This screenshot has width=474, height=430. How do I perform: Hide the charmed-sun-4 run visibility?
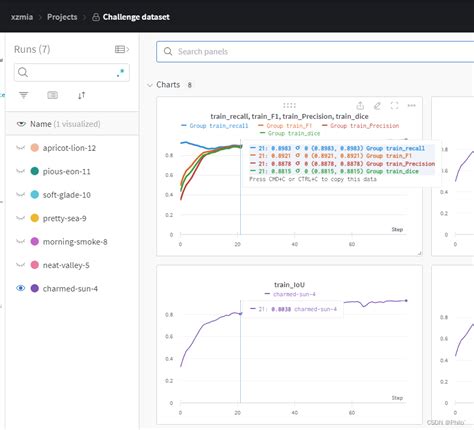(x=21, y=288)
